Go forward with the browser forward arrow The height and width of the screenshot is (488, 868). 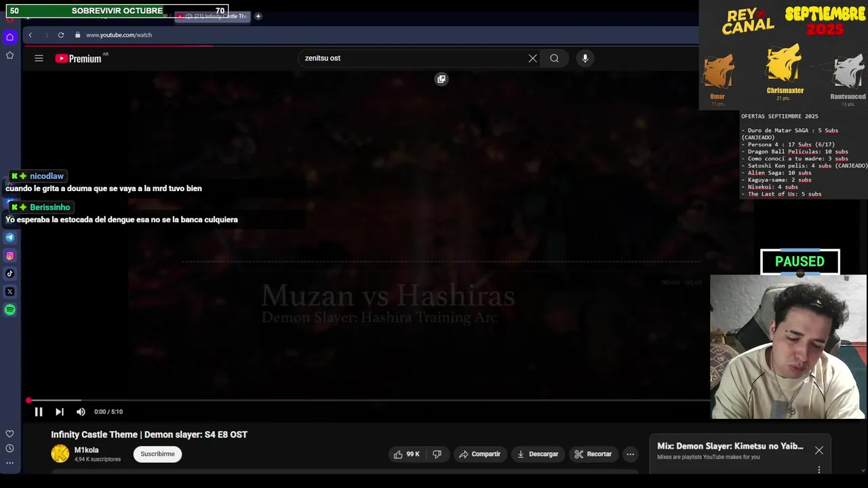(x=46, y=35)
